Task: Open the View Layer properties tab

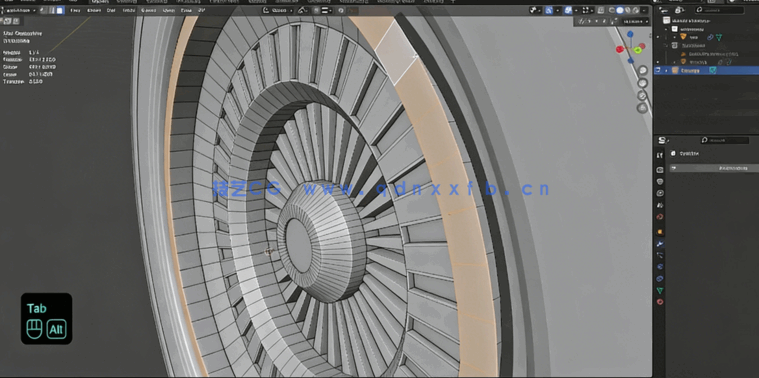Action: click(659, 193)
